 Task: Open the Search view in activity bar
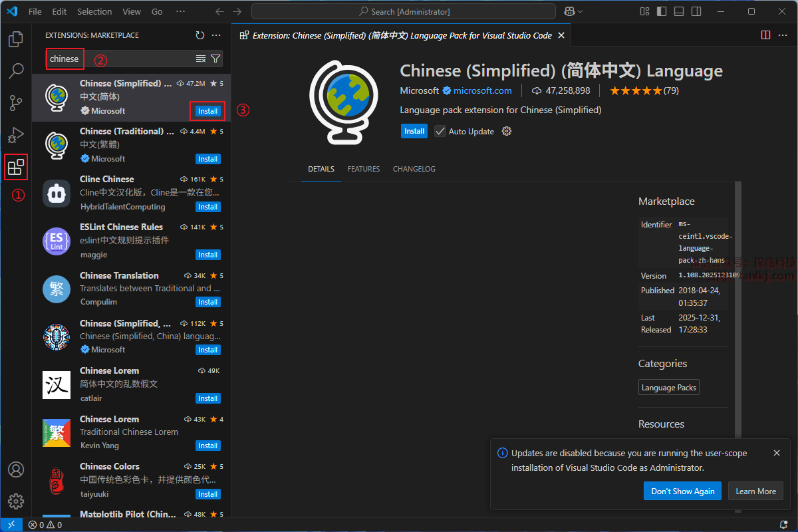click(16, 70)
